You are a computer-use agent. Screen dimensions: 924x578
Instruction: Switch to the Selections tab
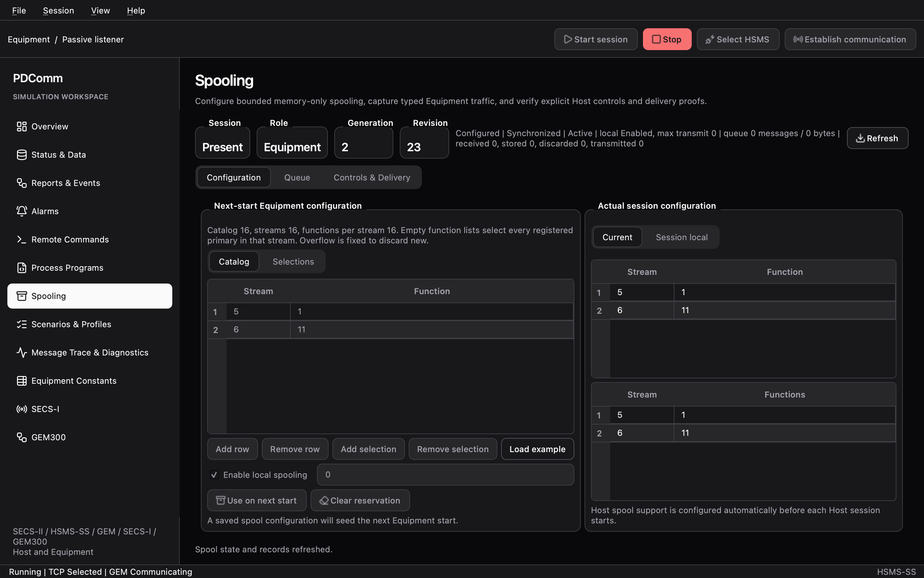coord(293,262)
